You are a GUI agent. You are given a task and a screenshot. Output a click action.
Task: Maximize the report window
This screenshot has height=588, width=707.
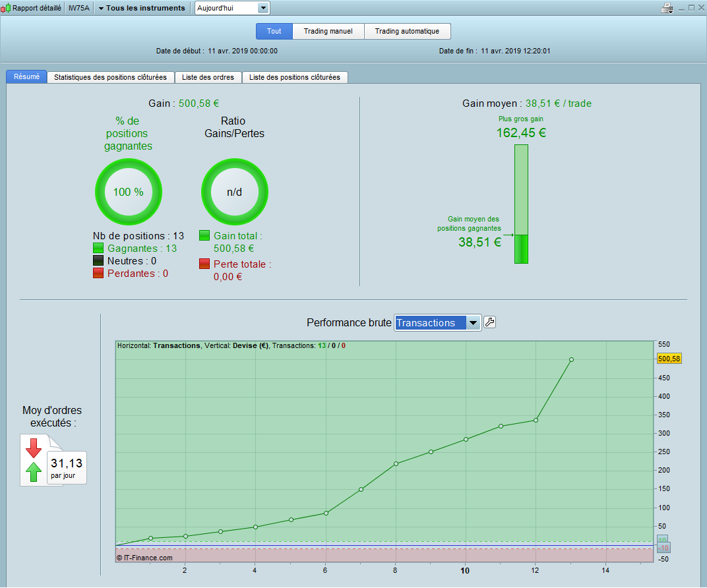click(691, 8)
